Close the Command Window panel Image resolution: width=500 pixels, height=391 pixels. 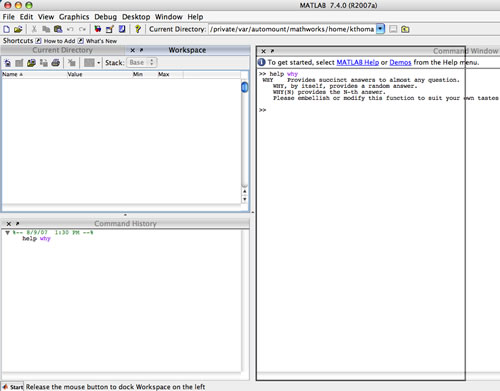264,51
